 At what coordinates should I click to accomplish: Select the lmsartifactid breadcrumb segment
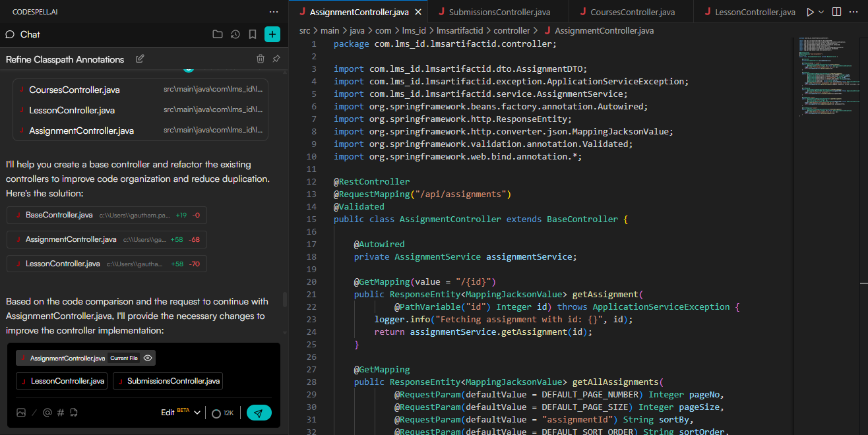point(459,30)
